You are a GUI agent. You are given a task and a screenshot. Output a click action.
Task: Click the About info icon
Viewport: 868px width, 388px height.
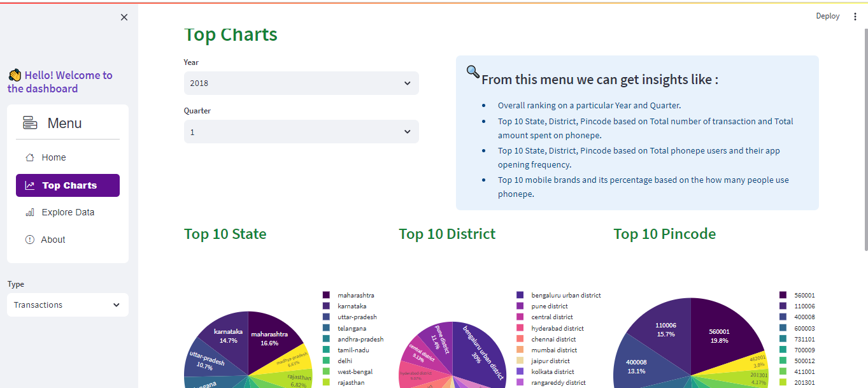pyautogui.click(x=30, y=239)
